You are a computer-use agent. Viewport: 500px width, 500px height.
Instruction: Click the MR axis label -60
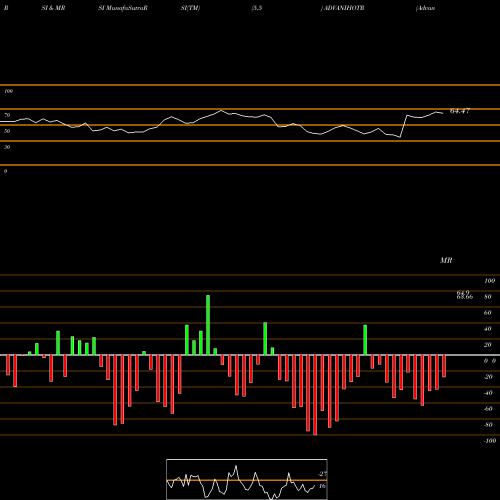pyautogui.click(x=488, y=409)
